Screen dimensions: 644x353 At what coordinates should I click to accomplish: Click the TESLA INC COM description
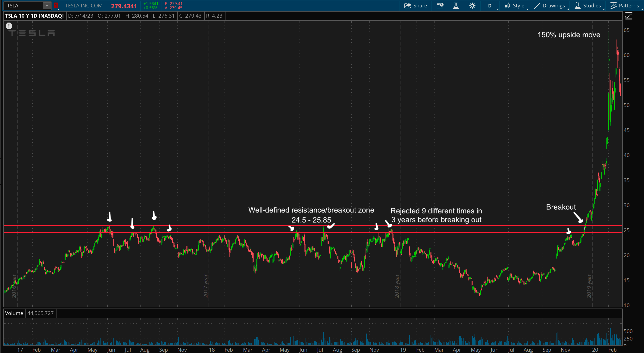coord(84,6)
